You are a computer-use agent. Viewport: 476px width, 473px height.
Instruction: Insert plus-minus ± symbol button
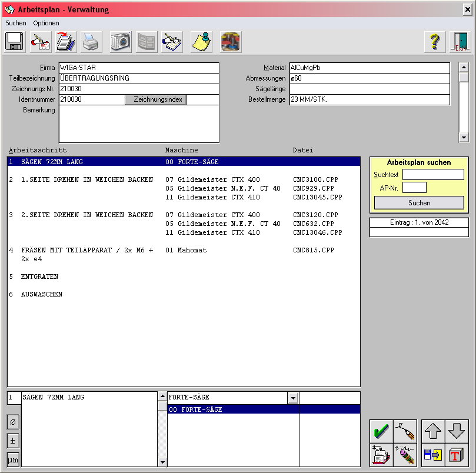[x=13, y=441]
